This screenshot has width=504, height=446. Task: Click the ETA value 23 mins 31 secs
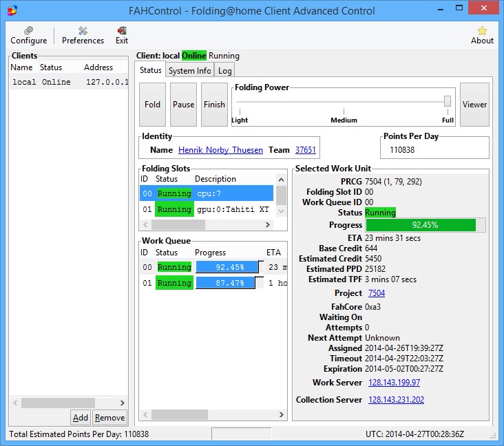tap(392, 238)
